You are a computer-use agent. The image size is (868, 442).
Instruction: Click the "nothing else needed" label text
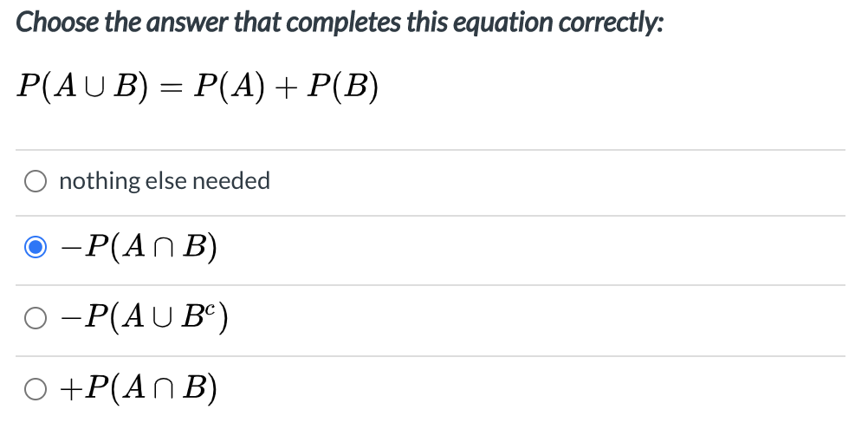pos(165,181)
